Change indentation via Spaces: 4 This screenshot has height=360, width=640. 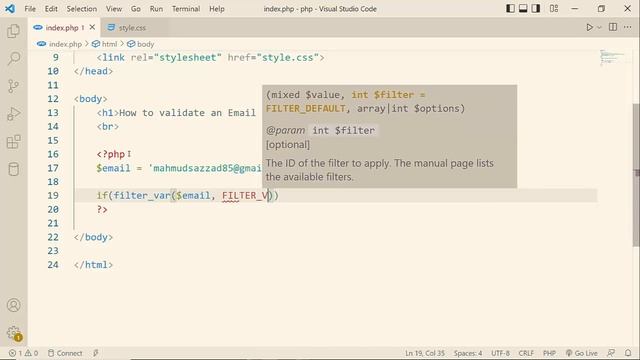468,353
